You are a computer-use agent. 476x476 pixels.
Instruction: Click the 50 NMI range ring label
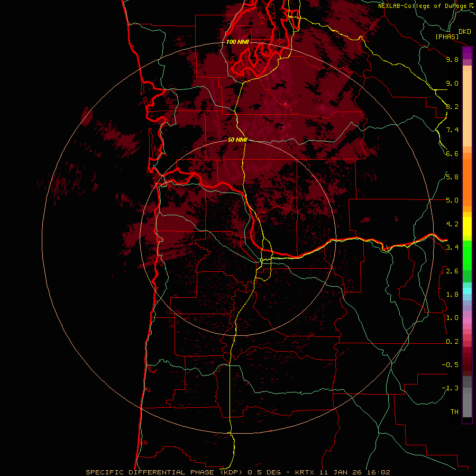(237, 140)
